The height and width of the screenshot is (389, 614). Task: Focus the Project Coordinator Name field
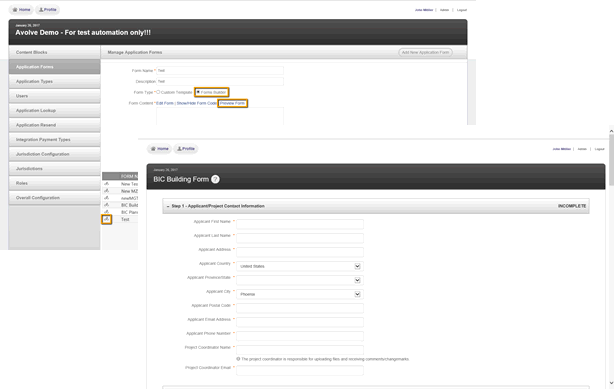(x=300, y=350)
